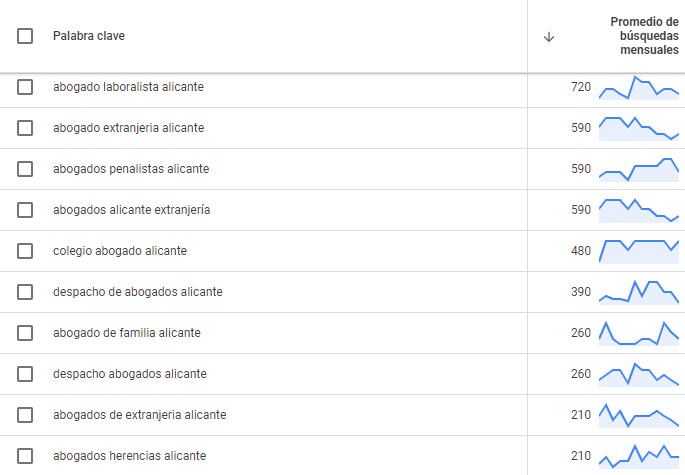Select the keyword abogados alicante extranjería
Viewport: 685px width, 475px height.
pyautogui.click(x=131, y=210)
